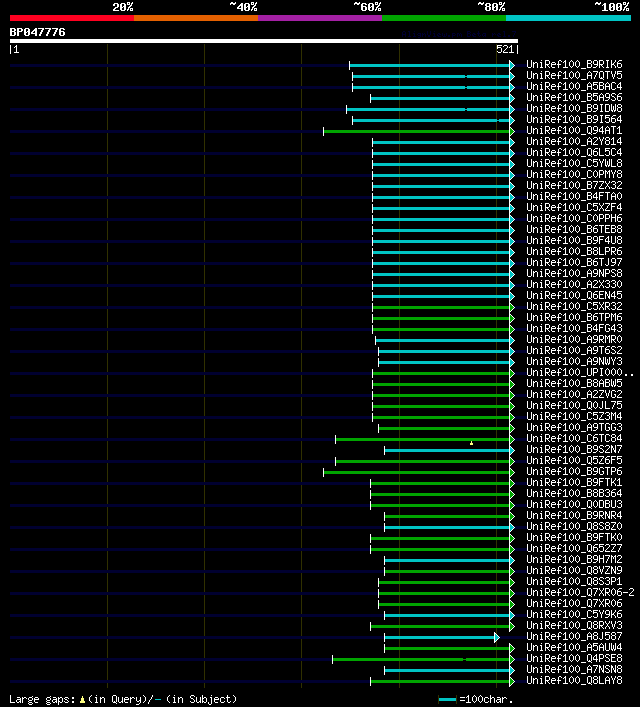
Task: Click the green Q94AT1 alignment bar
Action: [416, 131]
